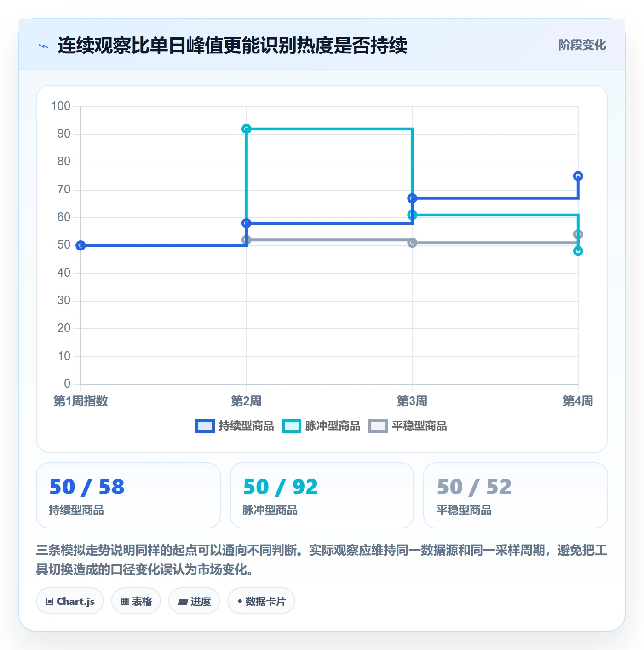This screenshot has width=644, height=650.
Task: Click the 第4周 axis label
Action: click(x=578, y=401)
